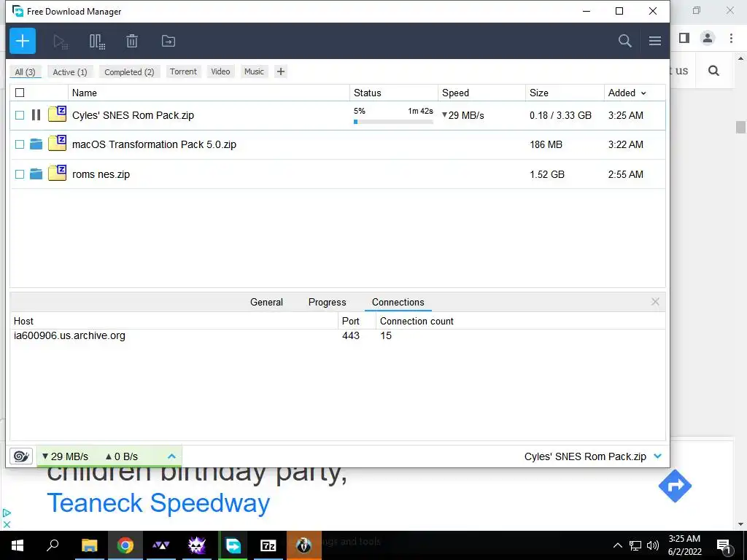This screenshot has width=747, height=560.
Task: Click zip file icon of roms nes.zip
Action: click(57, 172)
